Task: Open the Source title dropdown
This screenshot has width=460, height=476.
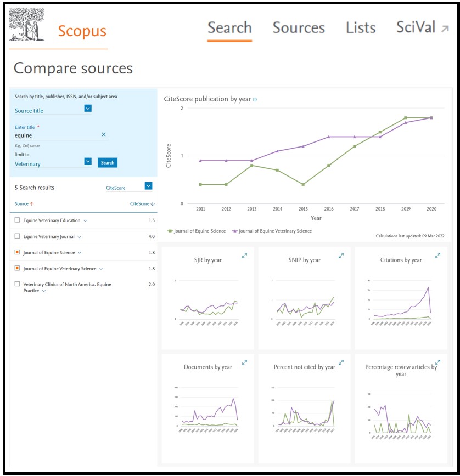Action: tap(88, 109)
